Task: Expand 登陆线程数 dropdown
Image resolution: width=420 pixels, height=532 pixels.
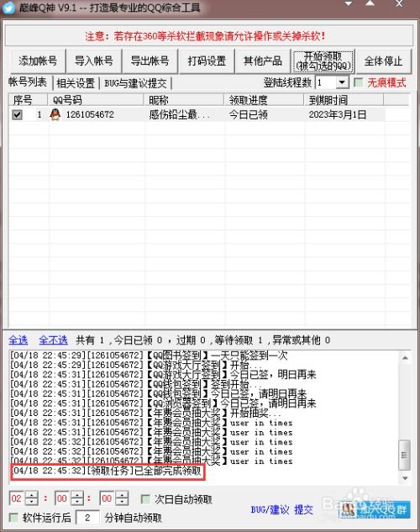Action: click(342, 82)
